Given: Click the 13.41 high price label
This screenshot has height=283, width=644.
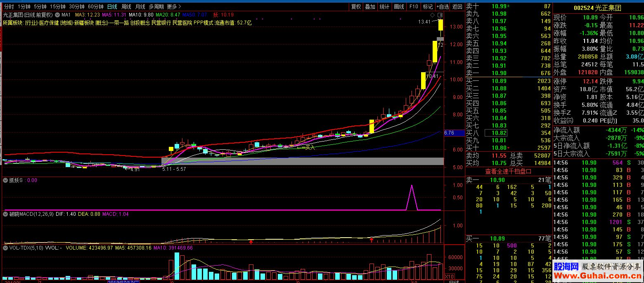Looking at the screenshot, I should (x=424, y=22).
